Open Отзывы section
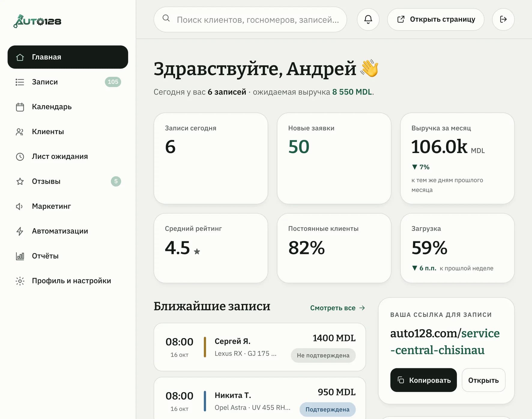 click(68, 181)
